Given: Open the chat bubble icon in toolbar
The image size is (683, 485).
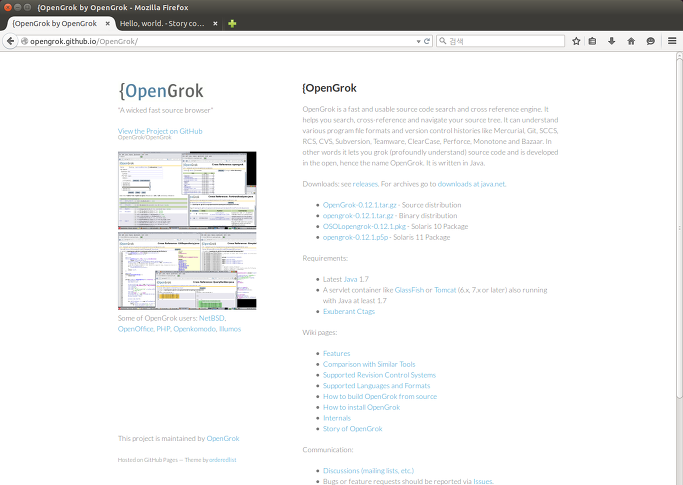Looking at the screenshot, I should (x=650, y=41).
